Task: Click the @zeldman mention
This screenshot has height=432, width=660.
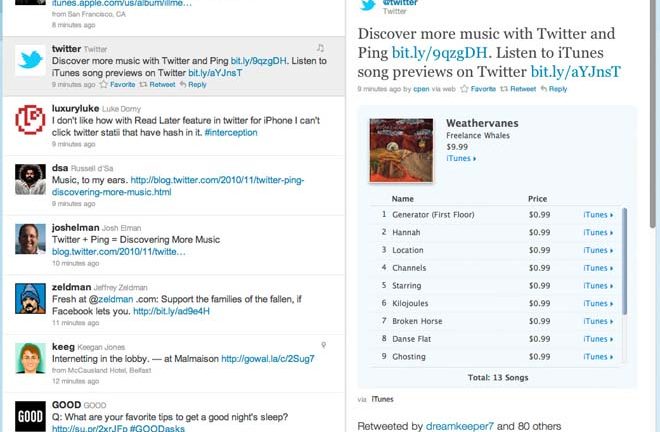Action: (x=111, y=299)
